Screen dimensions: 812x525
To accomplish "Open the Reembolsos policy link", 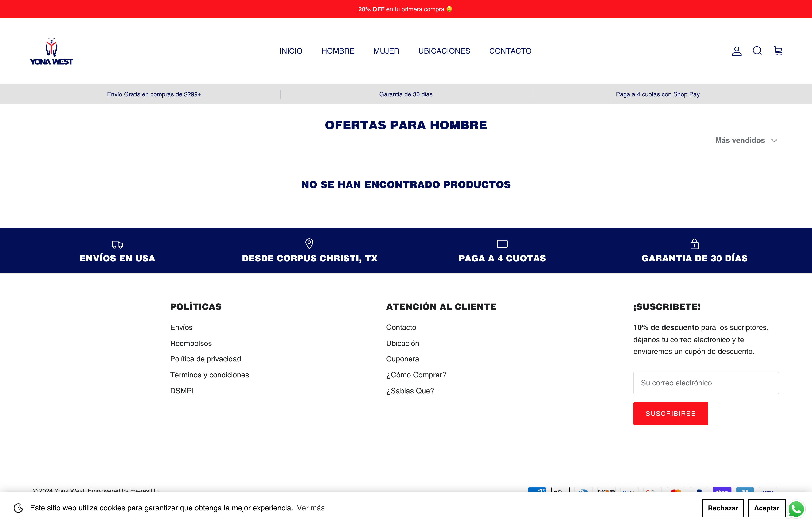I will coord(191,343).
